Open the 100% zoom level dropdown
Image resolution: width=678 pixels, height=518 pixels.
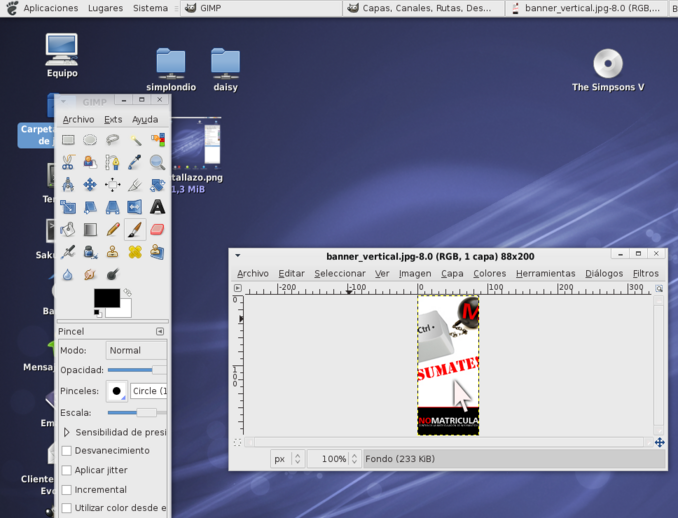(x=333, y=459)
